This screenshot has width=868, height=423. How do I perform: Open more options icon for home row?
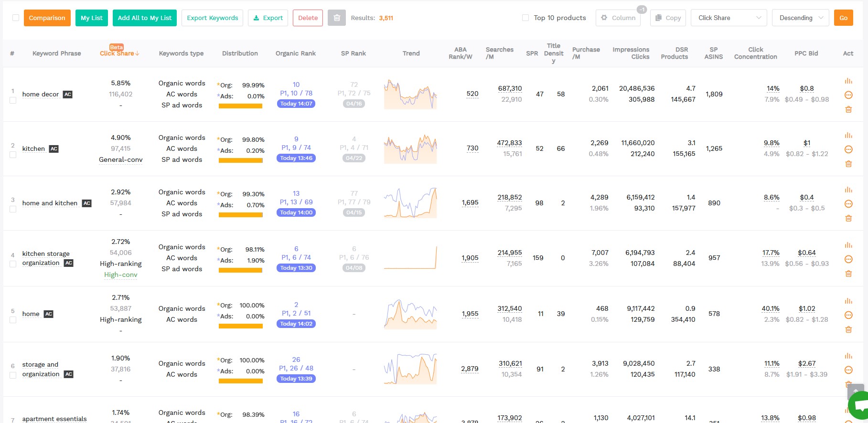coord(848,315)
